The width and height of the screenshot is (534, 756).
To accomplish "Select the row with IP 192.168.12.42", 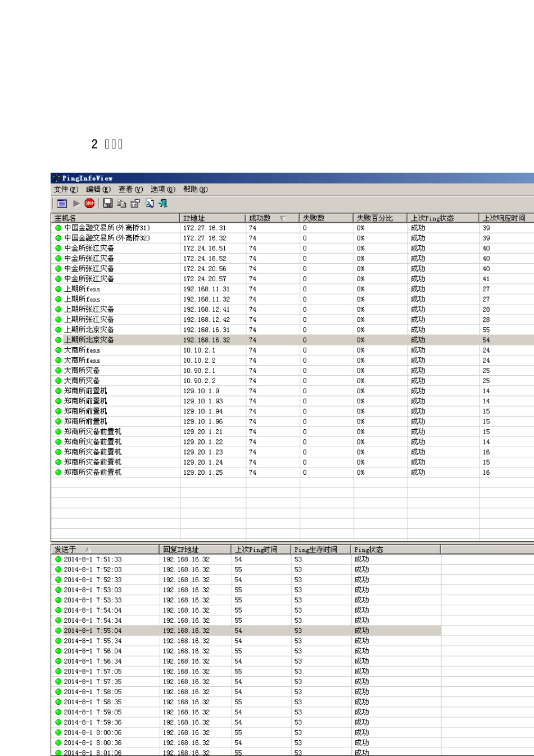I will click(292, 320).
